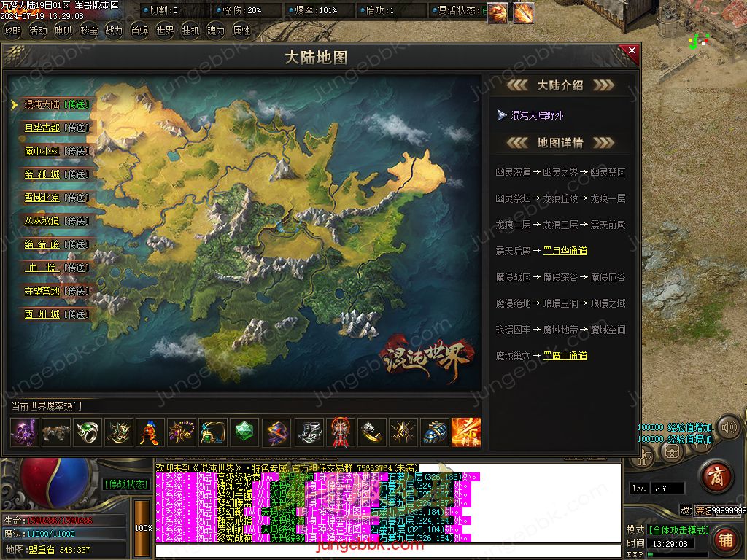This screenshot has height=560, width=747.
Task: Open the 挂机 auto-play menu
Action: point(190,31)
